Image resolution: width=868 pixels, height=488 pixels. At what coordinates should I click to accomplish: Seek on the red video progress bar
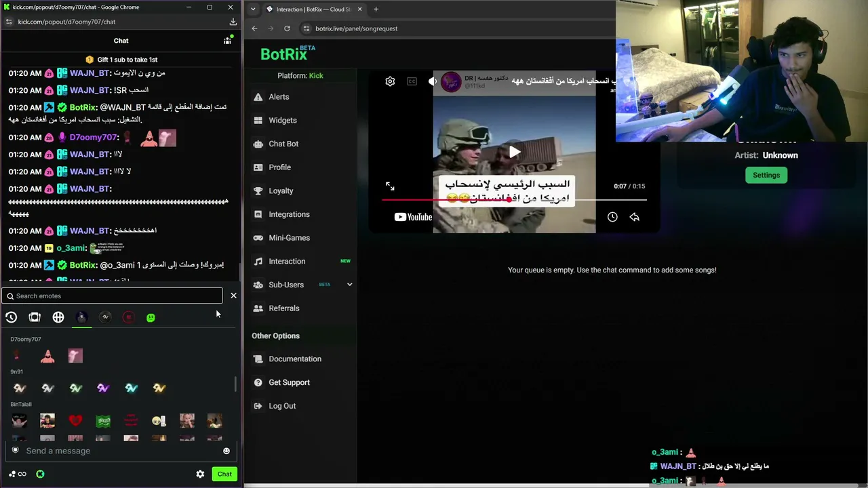[x=514, y=200]
